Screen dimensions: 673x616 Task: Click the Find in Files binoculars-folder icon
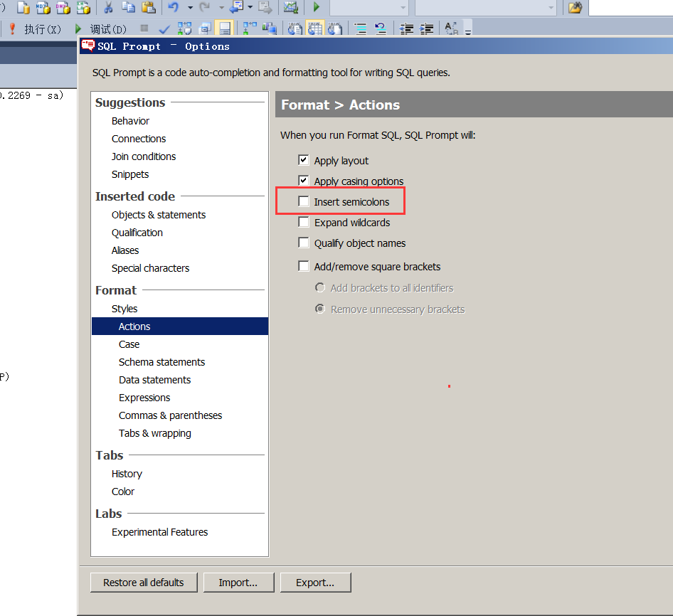coord(575,7)
